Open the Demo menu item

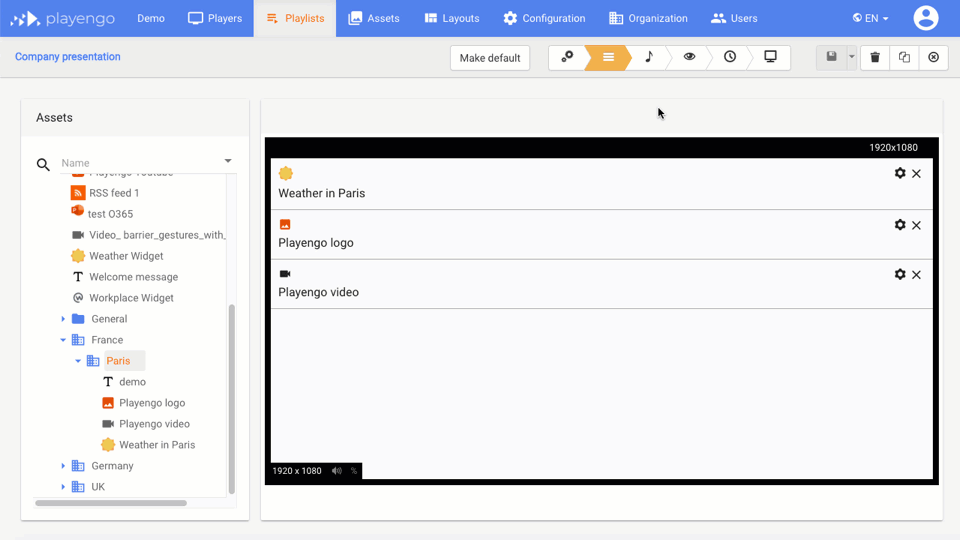(x=151, y=18)
